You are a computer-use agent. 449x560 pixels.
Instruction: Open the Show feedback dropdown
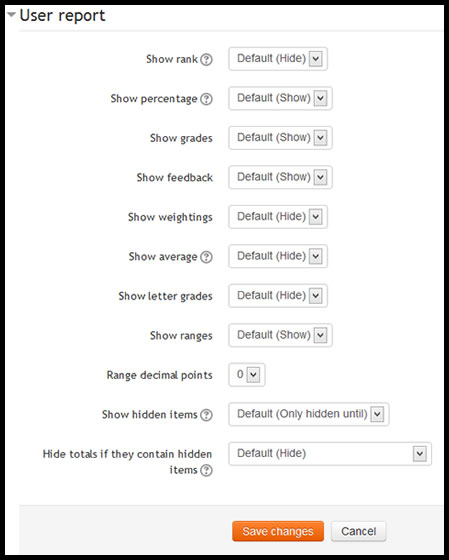[280, 177]
